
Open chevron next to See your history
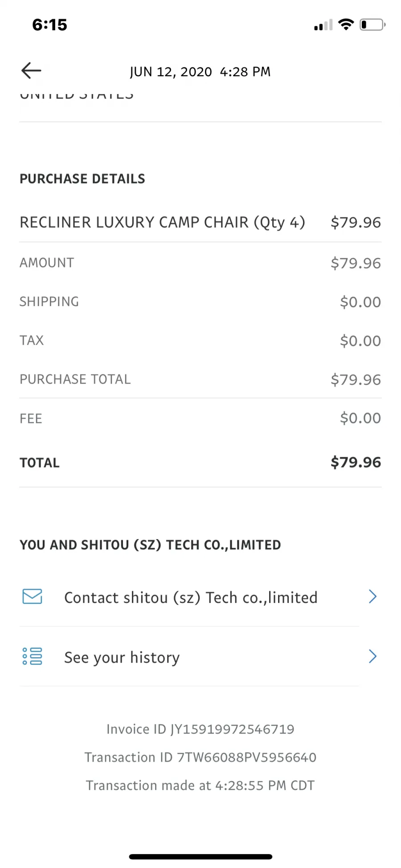tap(373, 656)
